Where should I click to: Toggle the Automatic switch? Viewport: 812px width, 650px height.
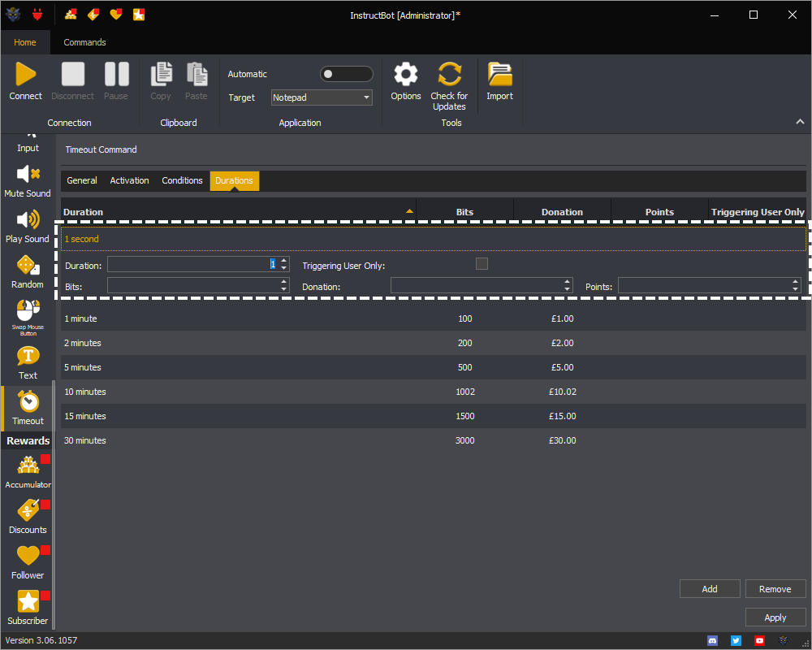347,74
